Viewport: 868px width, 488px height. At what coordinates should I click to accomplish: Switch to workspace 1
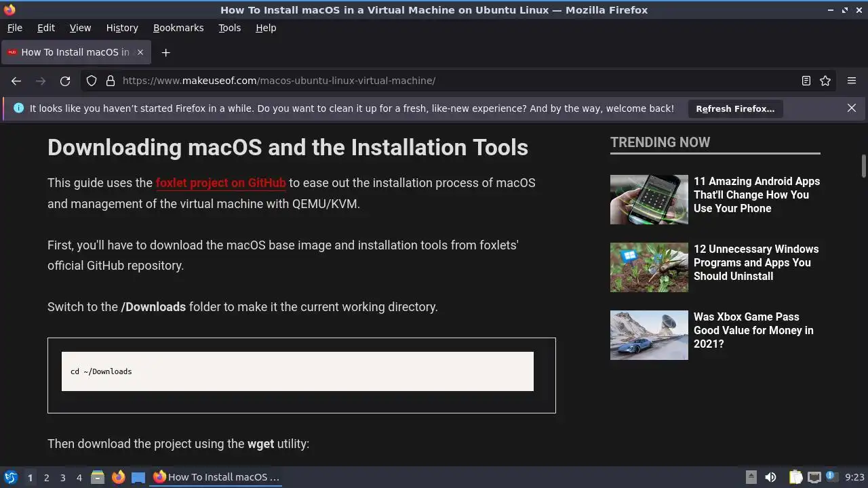[30, 477]
